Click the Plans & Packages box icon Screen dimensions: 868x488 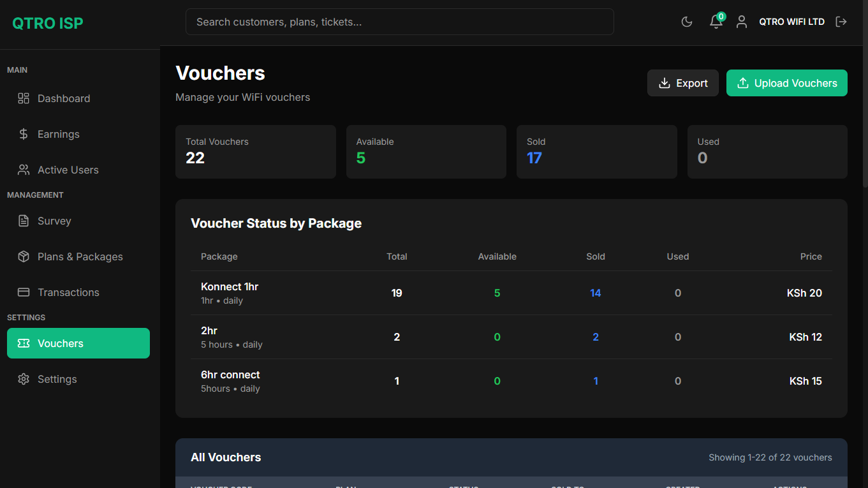tap(24, 256)
